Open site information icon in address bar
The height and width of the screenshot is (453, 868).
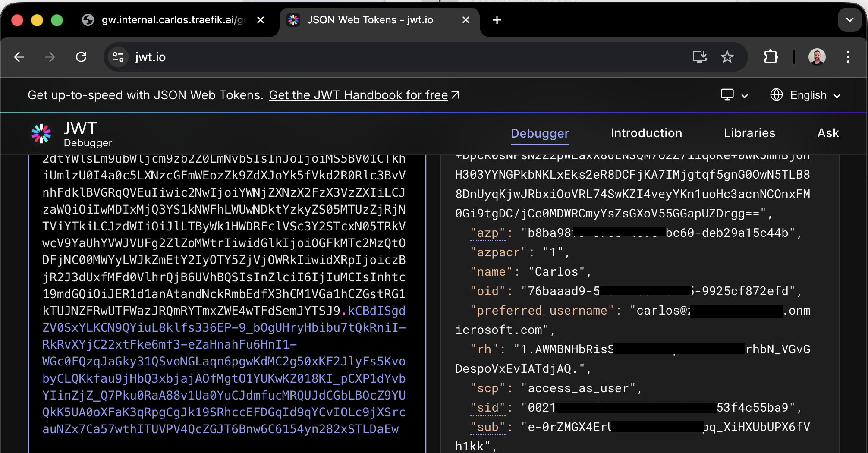click(x=118, y=57)
